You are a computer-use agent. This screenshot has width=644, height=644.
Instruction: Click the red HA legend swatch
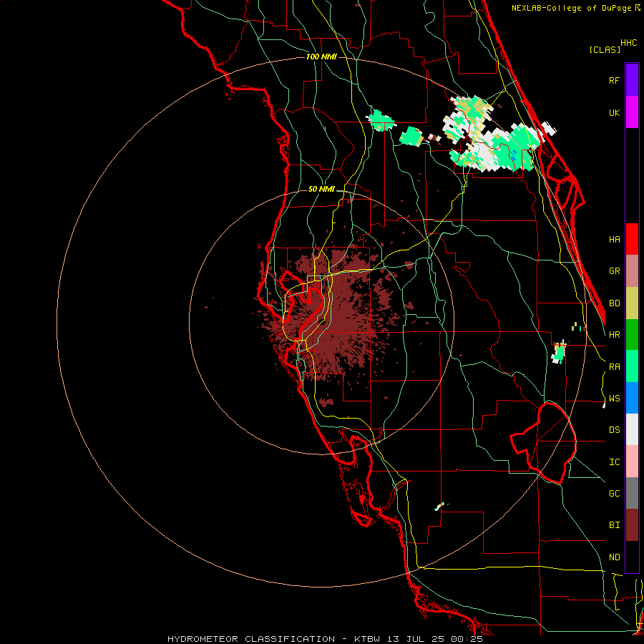coord(632,239)
